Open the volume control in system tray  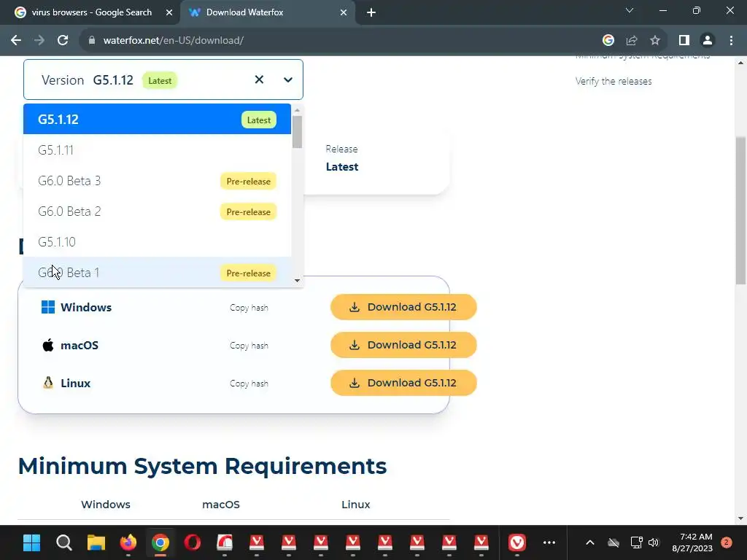[654, 542]
